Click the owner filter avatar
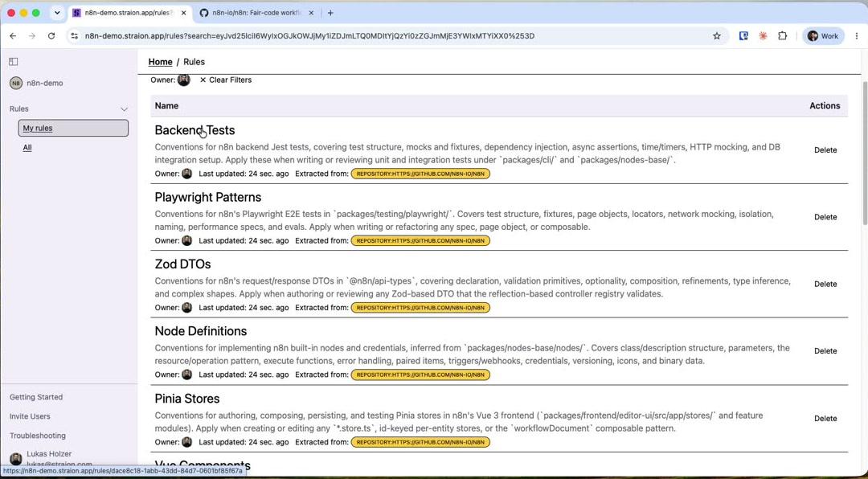This screenshot has height=479, width=868. (x=184, y=80)
